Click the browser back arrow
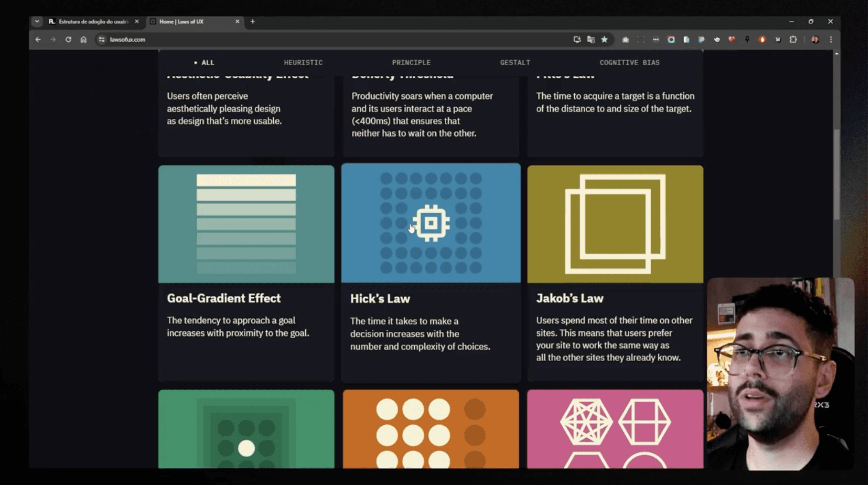Screen dimensions: 868x485 click(x=38, y=39)
